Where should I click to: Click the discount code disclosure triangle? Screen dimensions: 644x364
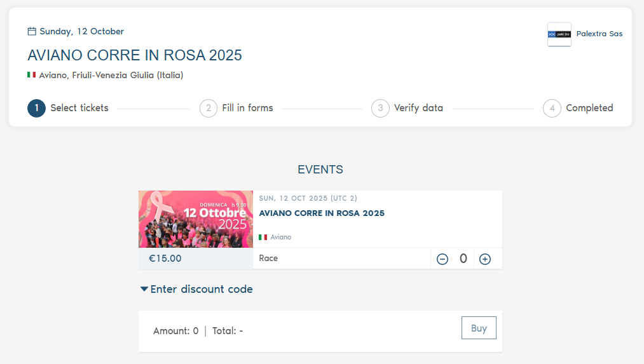click(x=144, y=289)
